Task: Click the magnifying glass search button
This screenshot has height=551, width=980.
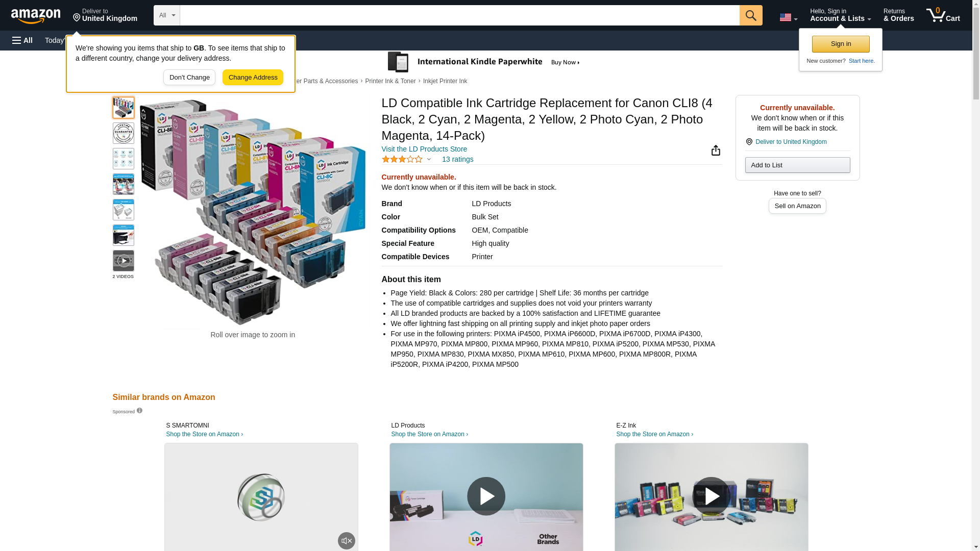Action: (751, 15)
